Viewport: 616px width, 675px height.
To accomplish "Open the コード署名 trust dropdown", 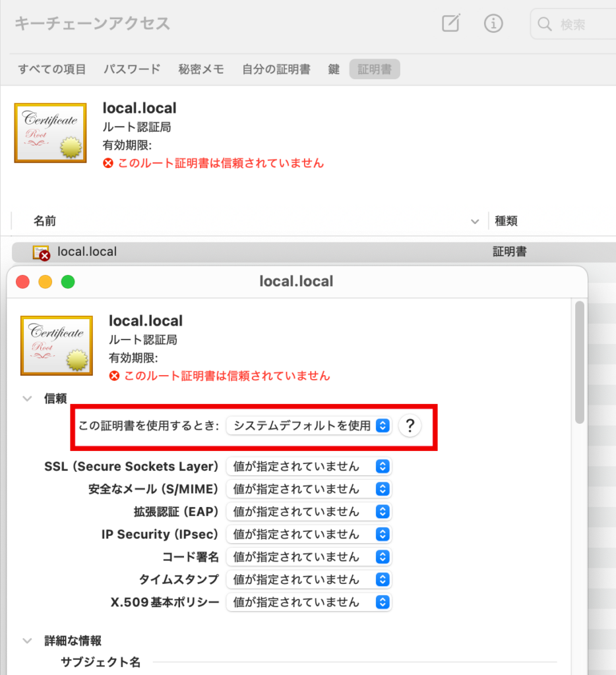I will click(x=309, y=557).
